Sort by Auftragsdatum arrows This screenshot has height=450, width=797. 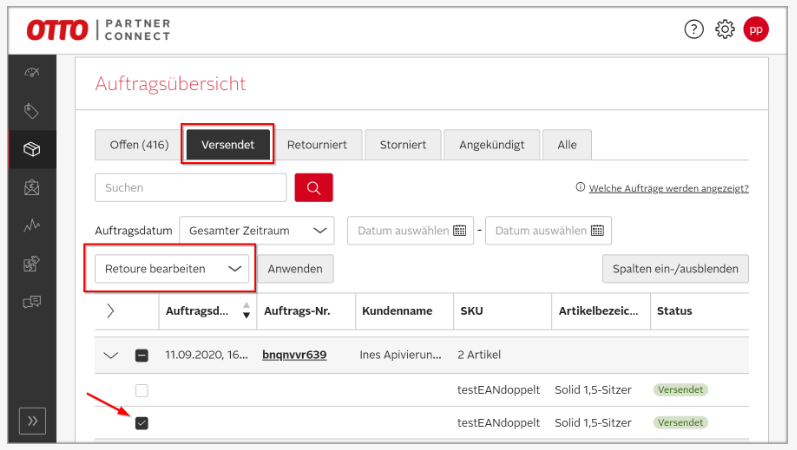point(247,310)
